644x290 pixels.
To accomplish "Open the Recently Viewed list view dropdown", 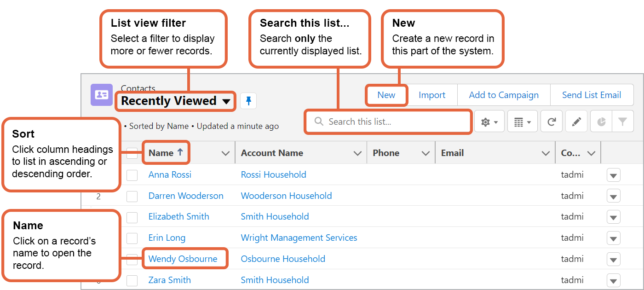I will click(x=175, y=101).
